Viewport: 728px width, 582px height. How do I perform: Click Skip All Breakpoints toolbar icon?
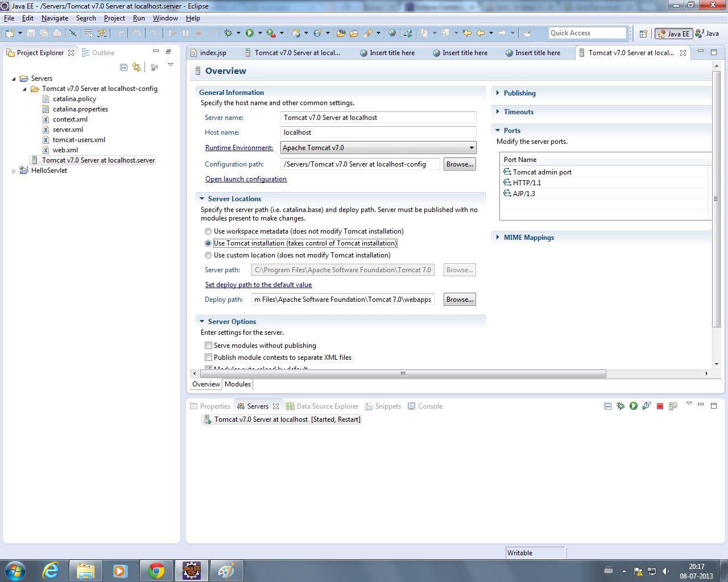click(73, 33)
